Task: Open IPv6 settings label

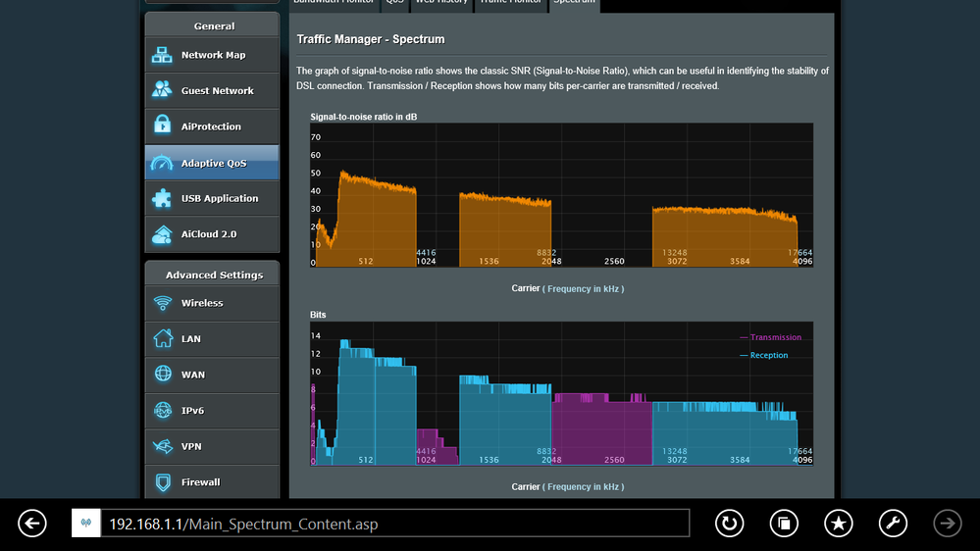Action: click(192, 411)
